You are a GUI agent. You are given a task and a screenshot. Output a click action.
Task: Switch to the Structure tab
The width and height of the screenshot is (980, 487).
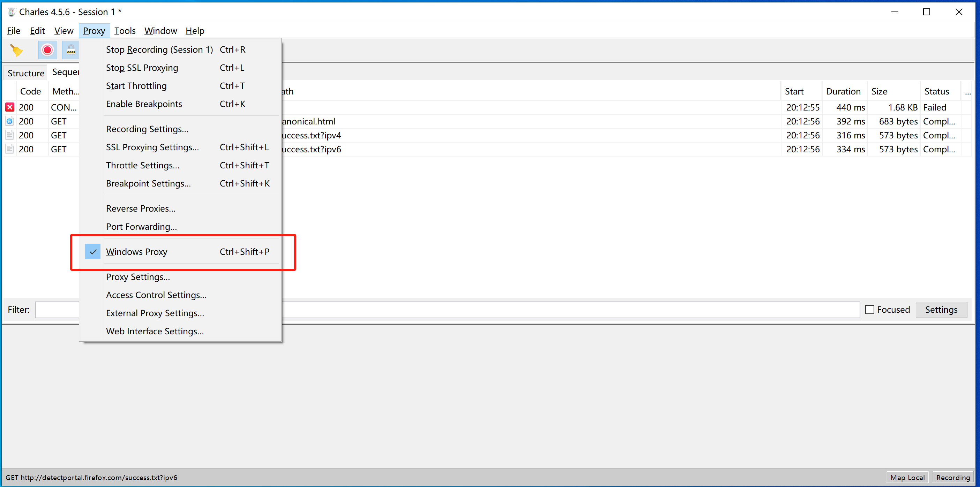point(26,73)
